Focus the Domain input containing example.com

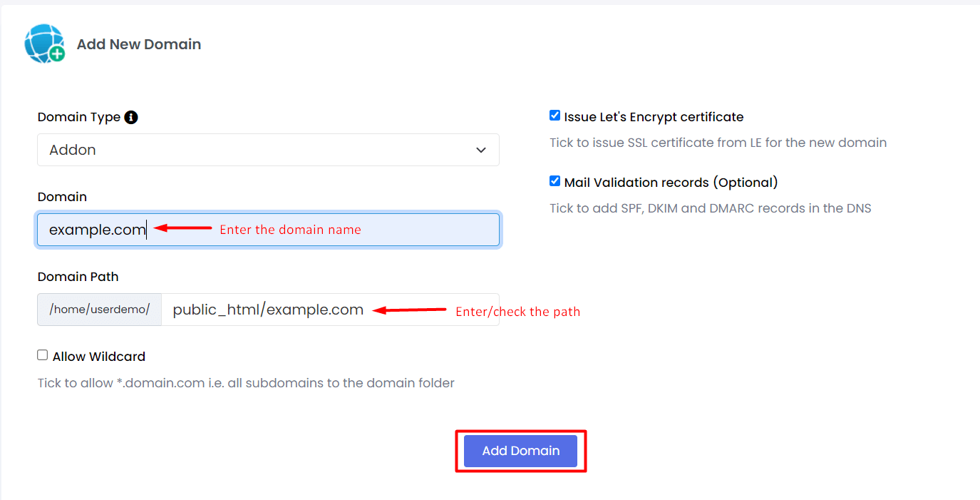[268, 230]
